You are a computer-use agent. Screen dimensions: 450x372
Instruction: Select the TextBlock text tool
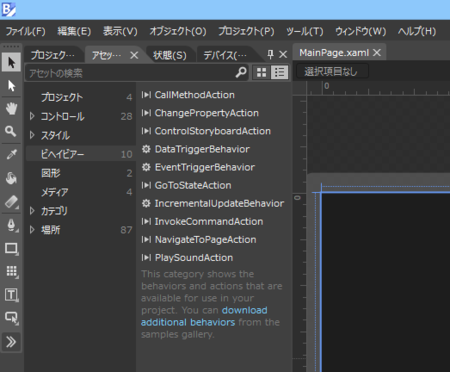pyautogui.click(x=11, y=295)
